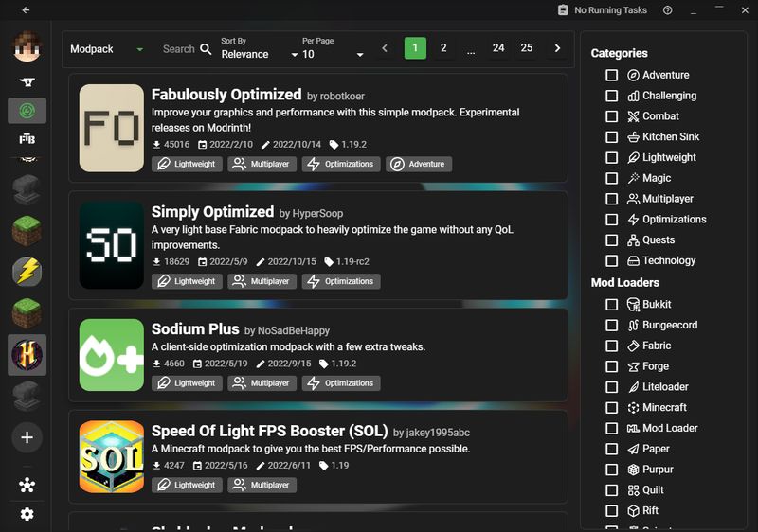The image size is (758, 532).
Task: Open the Fabulously Optimized title
Action: [226, 94]
